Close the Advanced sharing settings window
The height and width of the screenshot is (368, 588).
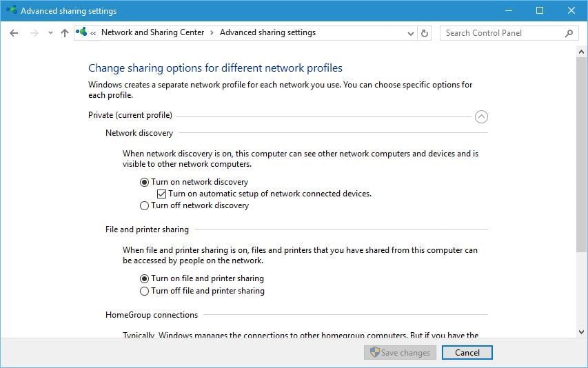click(571, 10)
